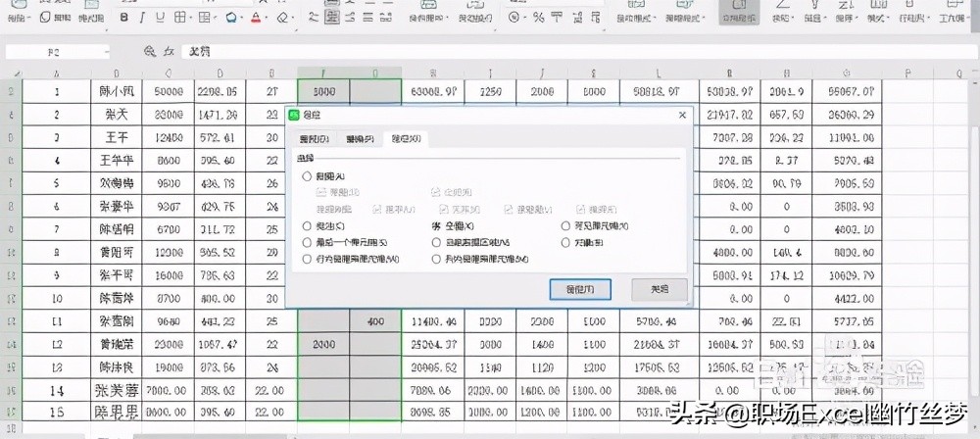
Task: Click the paste clipboard icon
Action: pyautogui.click(x=18, y=6)
